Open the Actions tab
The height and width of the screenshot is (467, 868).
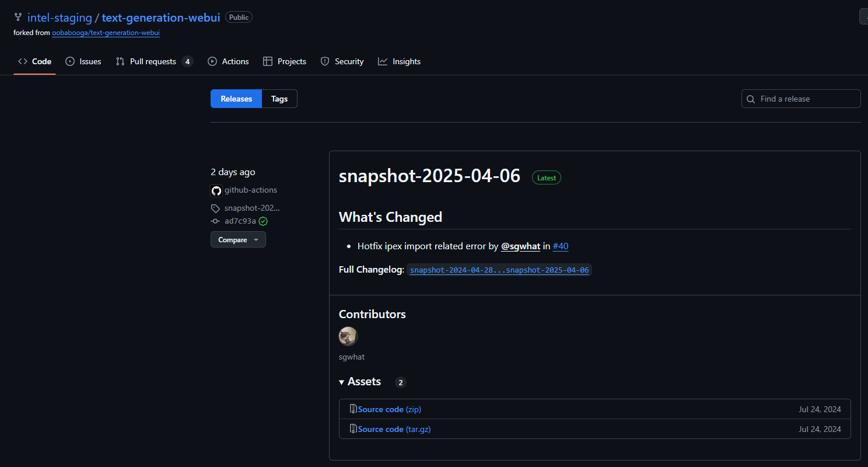coord(228,61)
